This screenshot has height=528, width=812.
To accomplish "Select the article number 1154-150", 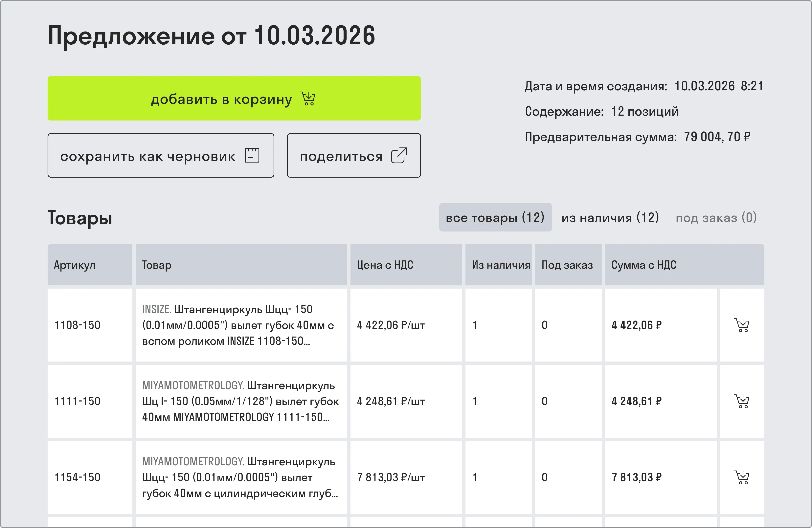I will 78,477.
